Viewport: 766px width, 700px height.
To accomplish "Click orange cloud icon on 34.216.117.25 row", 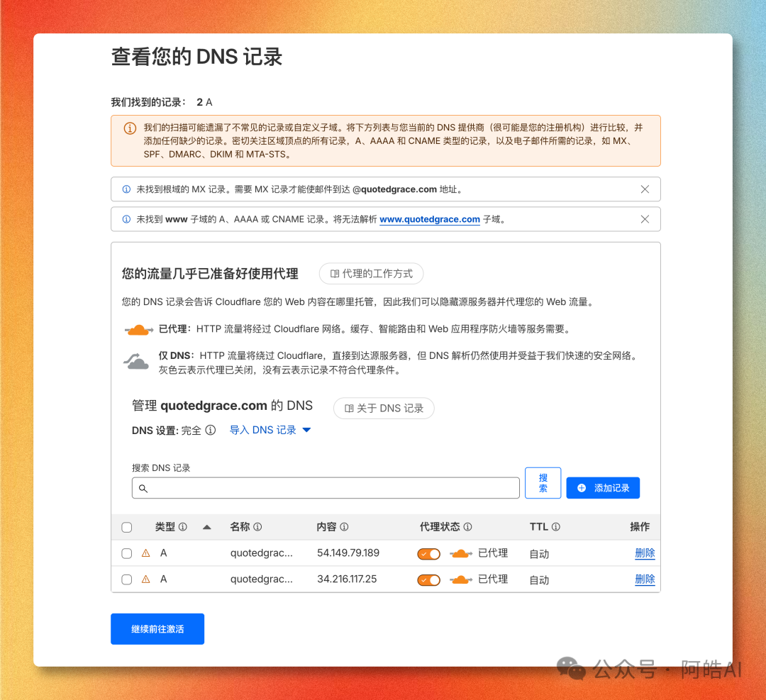I will pyautogui.click(x=461, y=580).
